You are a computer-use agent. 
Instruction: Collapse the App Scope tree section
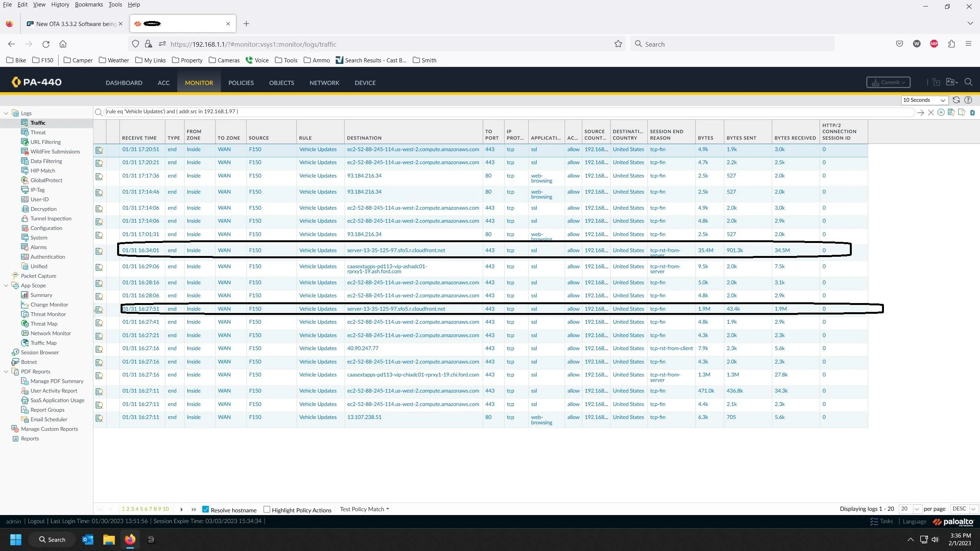pos(6,285)
